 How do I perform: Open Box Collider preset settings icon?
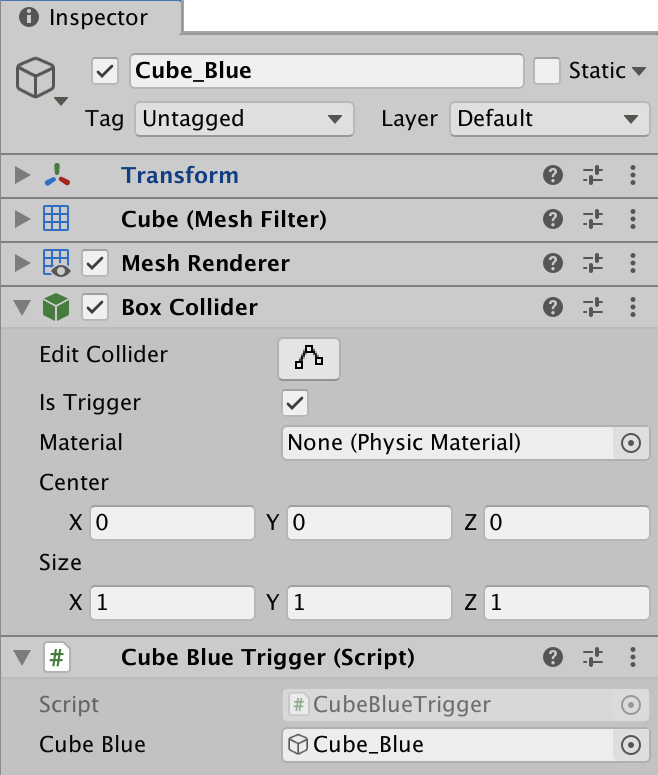(593, 308)
